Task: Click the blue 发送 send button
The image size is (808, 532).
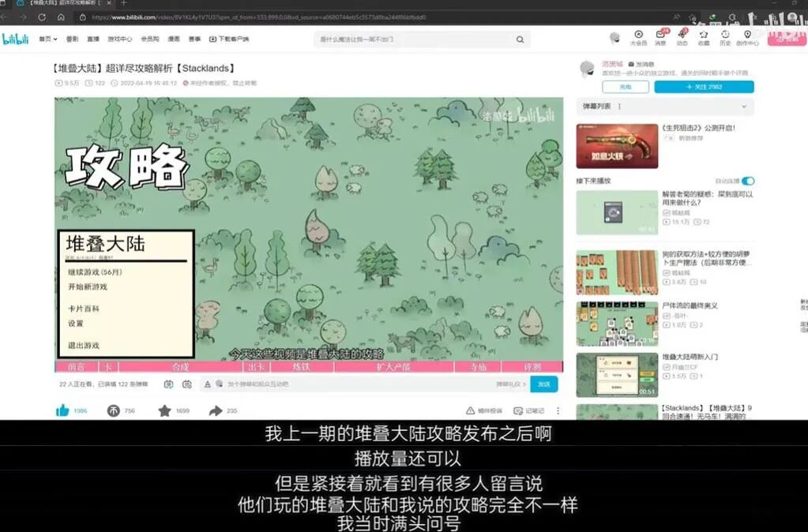Action: tap(543, 384)
